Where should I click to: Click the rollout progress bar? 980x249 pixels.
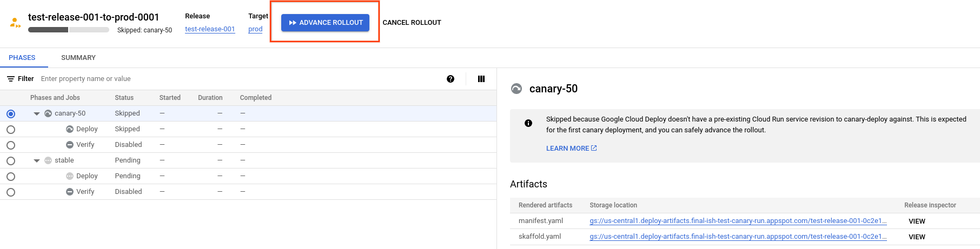tap(69, 30)
